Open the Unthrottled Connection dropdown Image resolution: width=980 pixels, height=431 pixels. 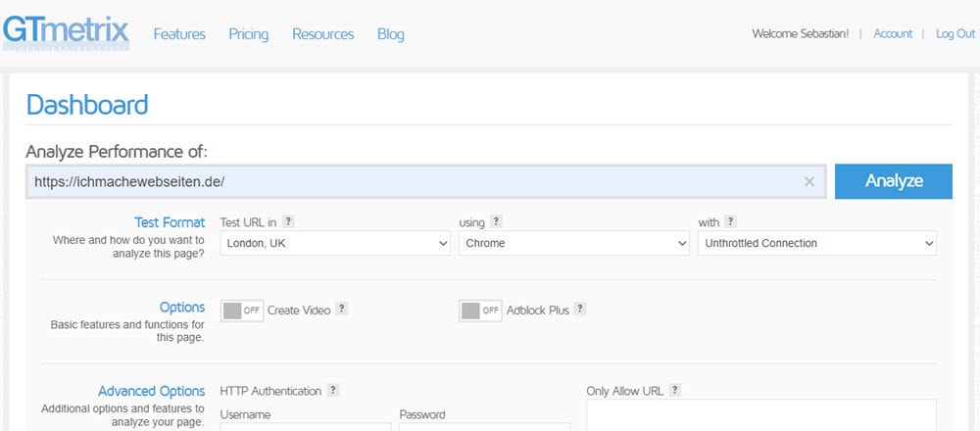coord(816,243)
